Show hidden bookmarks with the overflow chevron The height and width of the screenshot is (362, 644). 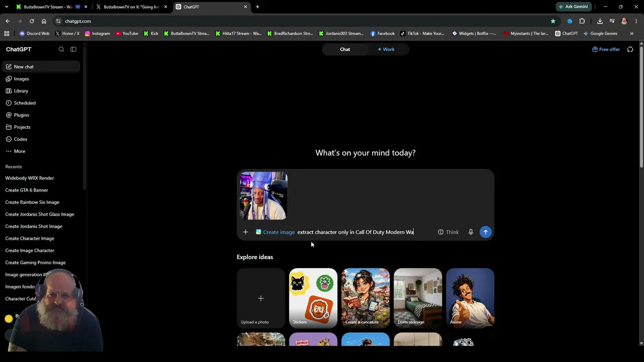[631, 34]
